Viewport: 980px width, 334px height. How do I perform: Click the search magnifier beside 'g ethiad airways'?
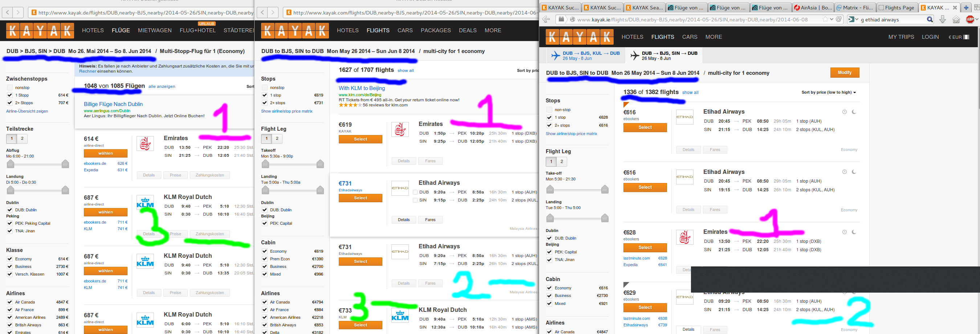[930, 19]
